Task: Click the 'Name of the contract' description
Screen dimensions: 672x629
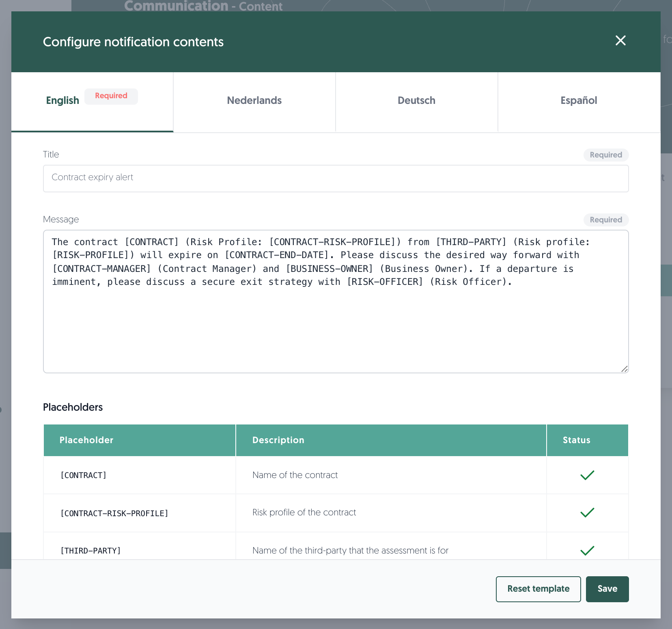Action: tap(295, 475)
